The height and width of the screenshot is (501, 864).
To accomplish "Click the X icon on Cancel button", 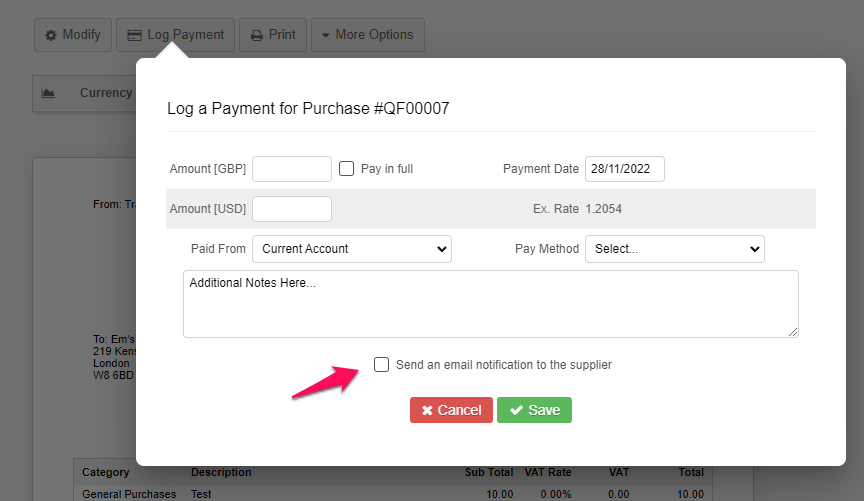I will [427, 410].
